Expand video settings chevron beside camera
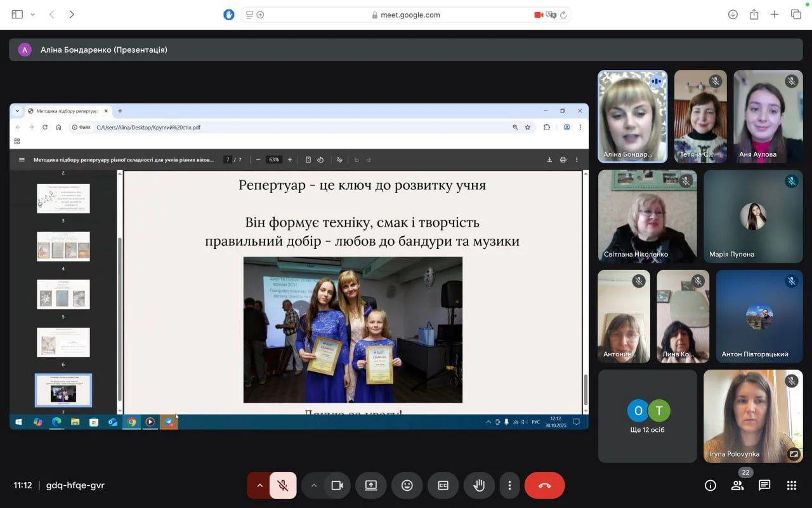 [313, 486]
